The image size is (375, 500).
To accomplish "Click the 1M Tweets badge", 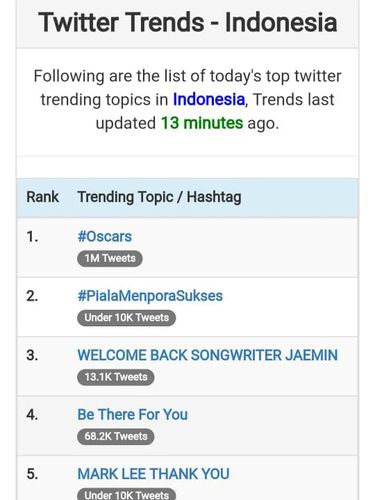I will point(110,258).
